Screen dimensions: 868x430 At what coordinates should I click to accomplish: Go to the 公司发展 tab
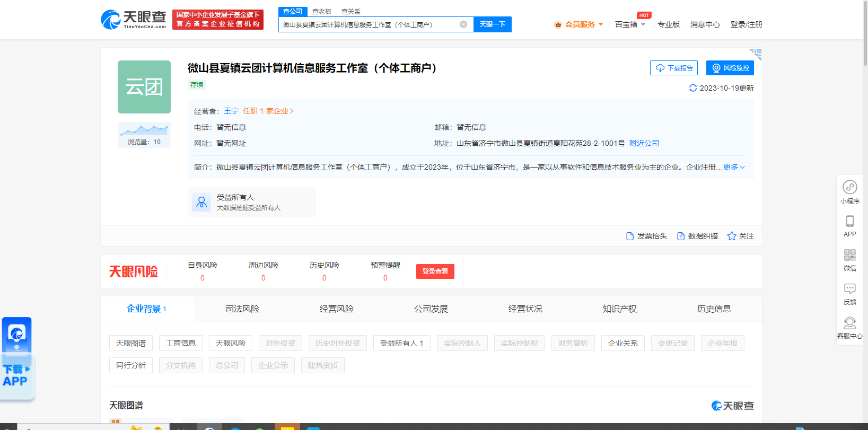(431, 309)
